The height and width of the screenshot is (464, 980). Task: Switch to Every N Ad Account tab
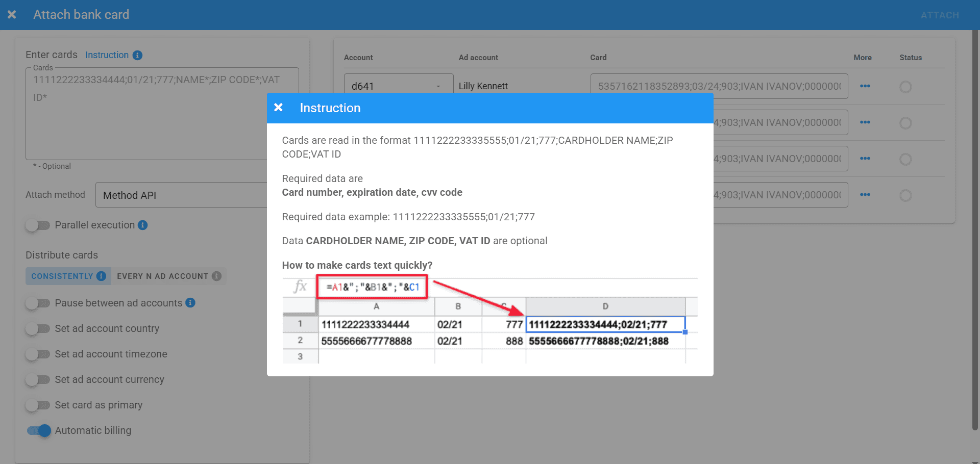(162, 276)
